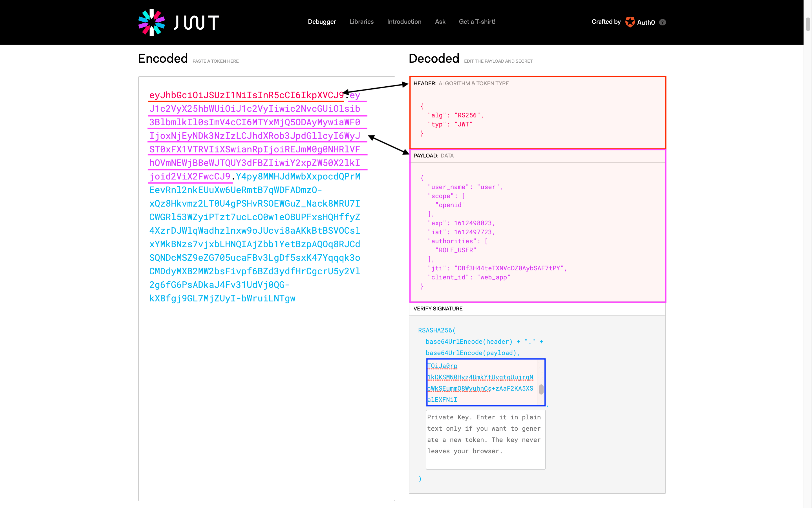Viewport: 812px width, 508px height.
Task: Click the "openid" scope value
Action: (450, 205)
